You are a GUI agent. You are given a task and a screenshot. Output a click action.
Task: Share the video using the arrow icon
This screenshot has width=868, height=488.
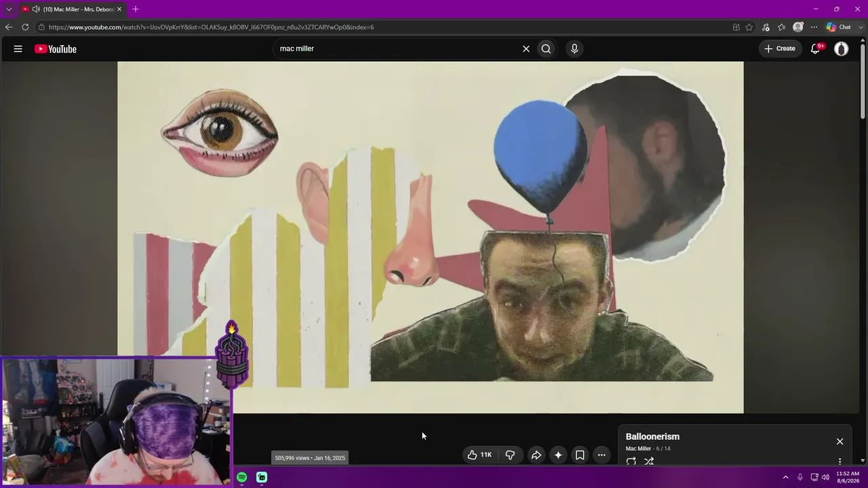pyautogui.click(x=536, y=455)
